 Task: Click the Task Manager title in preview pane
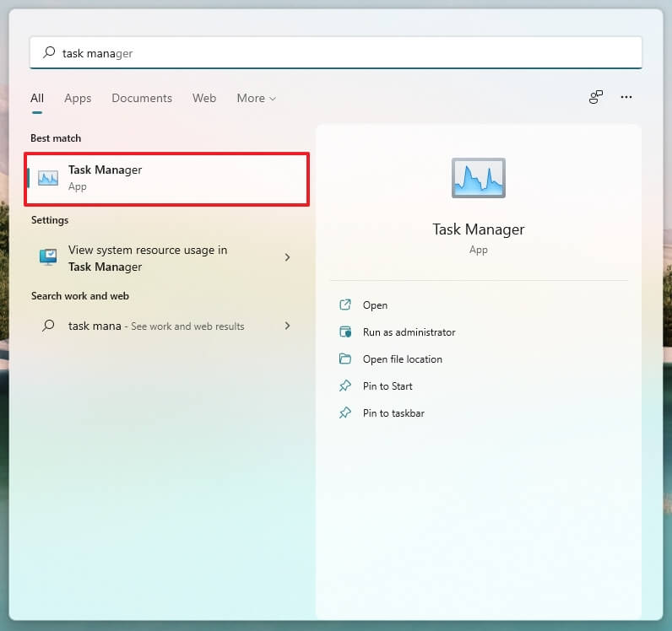[x=479, y=229]
